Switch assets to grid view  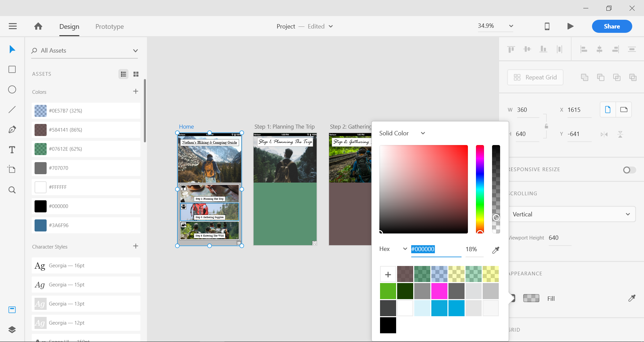click(136, 74)
